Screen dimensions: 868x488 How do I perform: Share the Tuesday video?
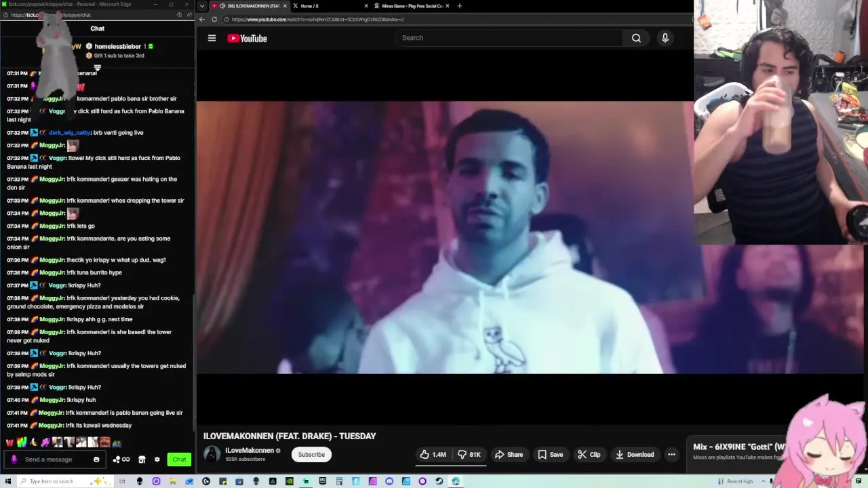pos(509,455)
